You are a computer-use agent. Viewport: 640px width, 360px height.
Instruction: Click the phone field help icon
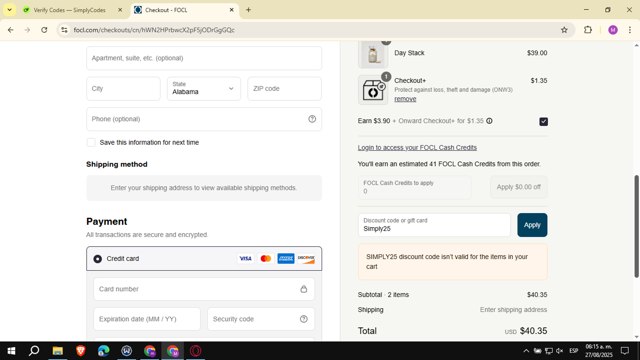pyautogui.click(x=312, y=119)
